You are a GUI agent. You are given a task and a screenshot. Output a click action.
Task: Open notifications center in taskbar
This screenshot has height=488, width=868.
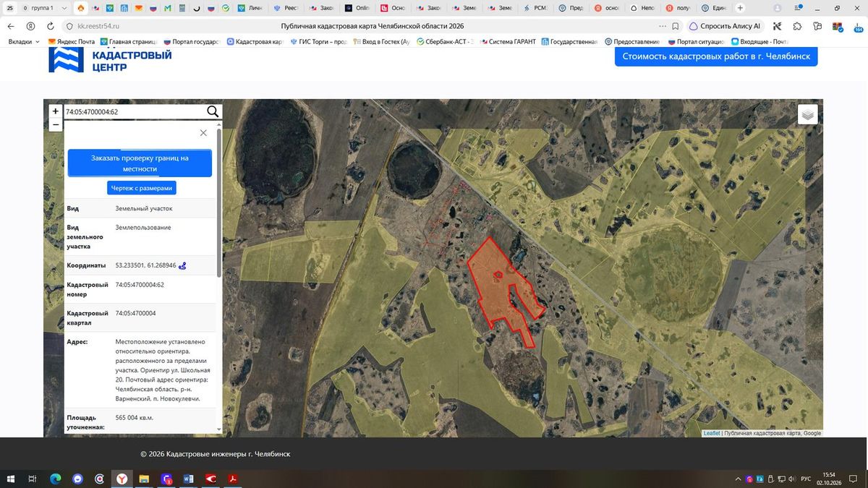(x=855, y=479)
